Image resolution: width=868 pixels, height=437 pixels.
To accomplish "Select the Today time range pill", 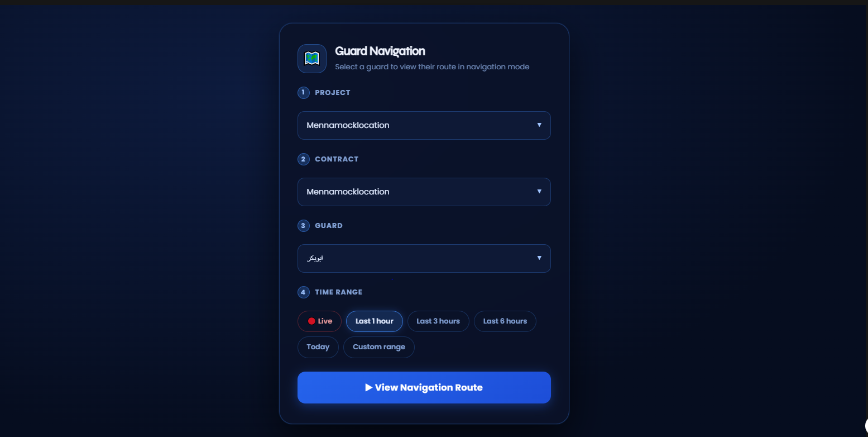I will pyautogui.click(x=318, y=347).
